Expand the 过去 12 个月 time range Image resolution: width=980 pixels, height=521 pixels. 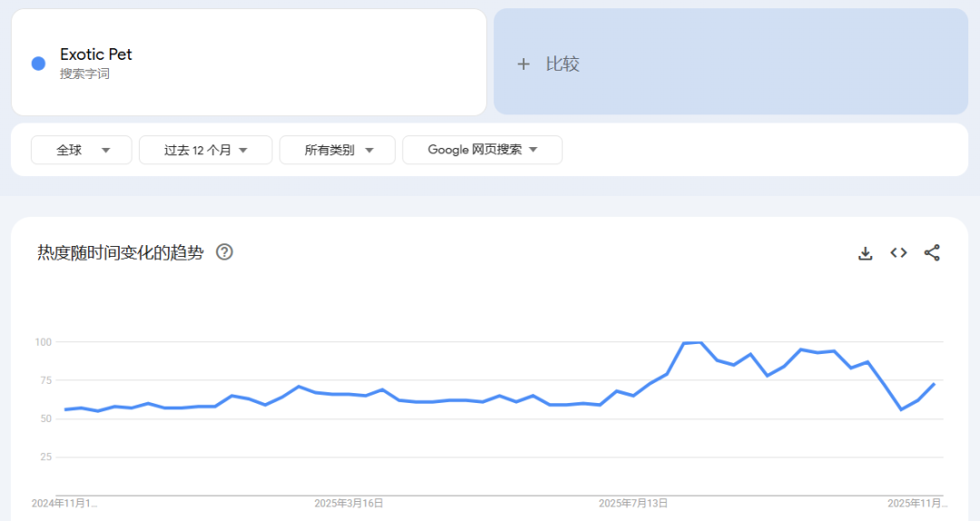pos(205,150)
